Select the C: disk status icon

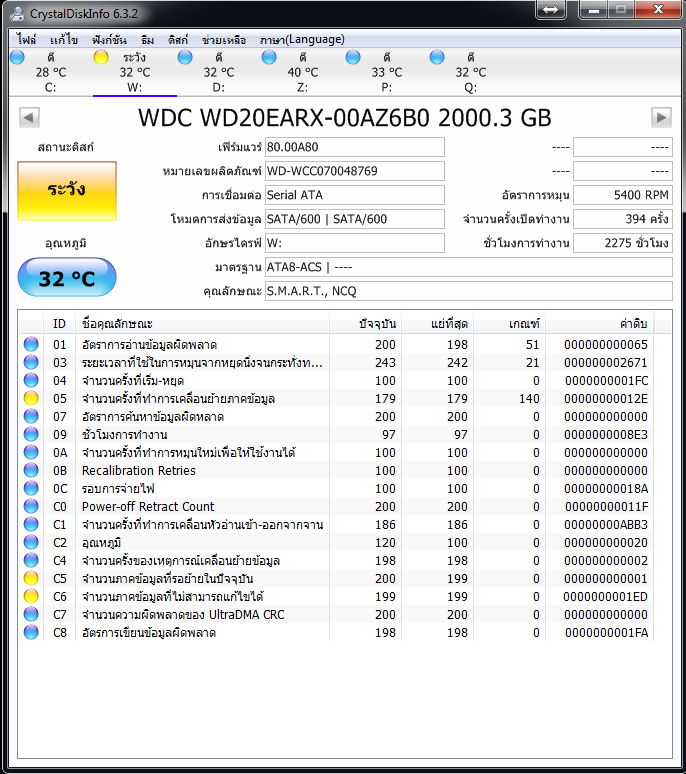coord(17,57)
